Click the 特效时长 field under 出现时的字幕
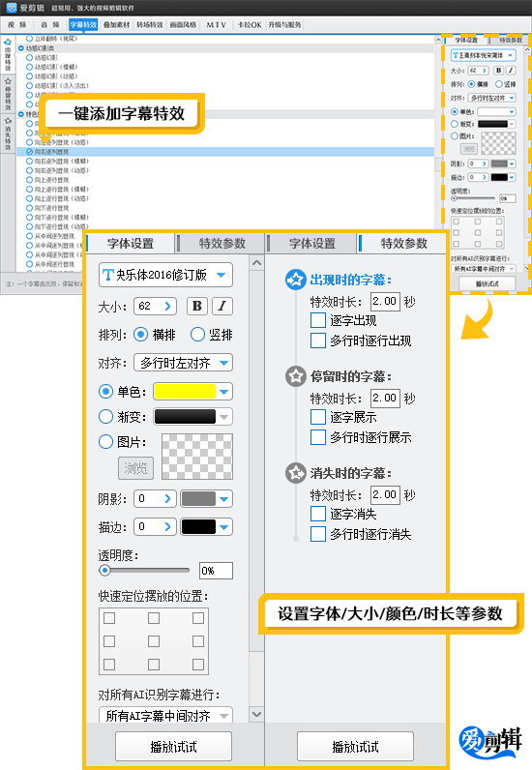 coord(385,301)
